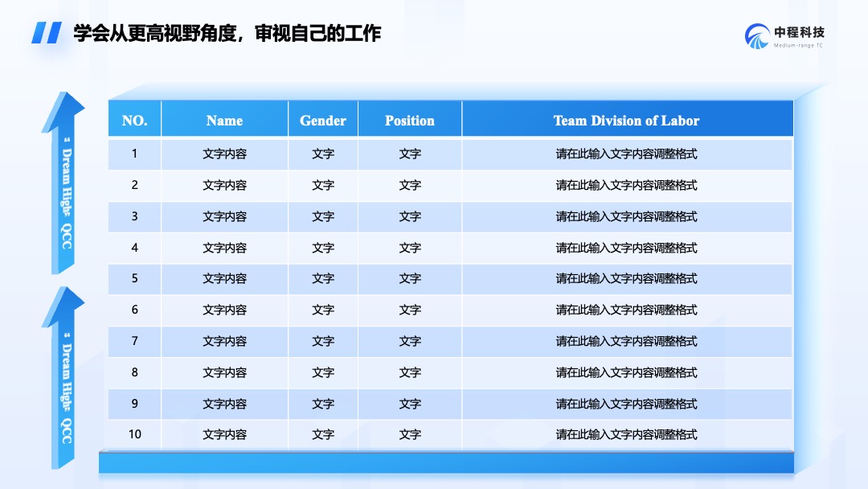Click 请在此输入文字内容调整格式 in row 10
868x489 pixels.
[x=627, y=435]
